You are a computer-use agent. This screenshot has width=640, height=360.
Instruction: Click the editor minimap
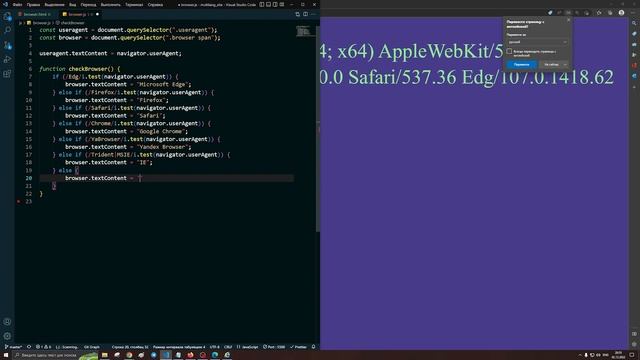click(x=305, y=31)
